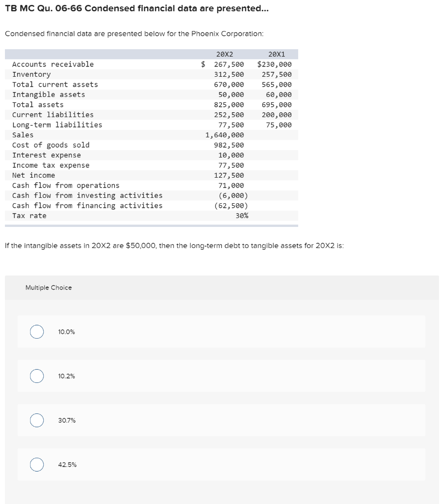The height and width of the screenshot is (504, 441).
Task: Click the 20X1 column header
Action: point(276,54)
